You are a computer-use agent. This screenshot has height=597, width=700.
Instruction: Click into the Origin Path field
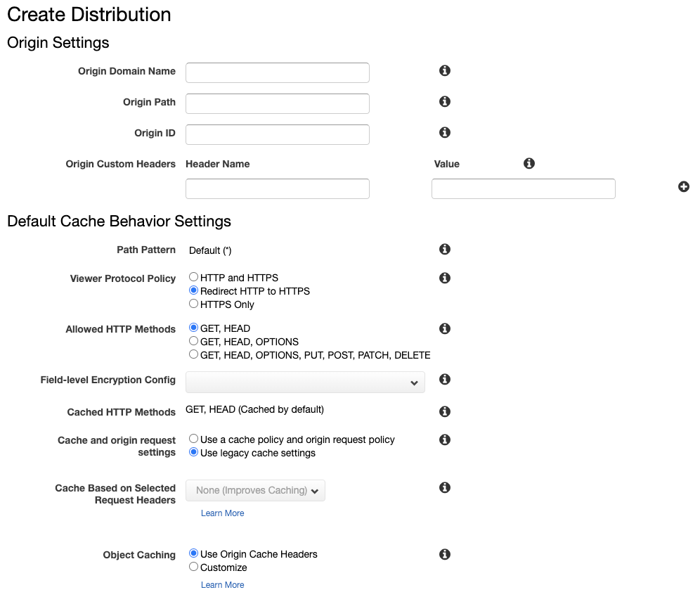coord(277,103)
